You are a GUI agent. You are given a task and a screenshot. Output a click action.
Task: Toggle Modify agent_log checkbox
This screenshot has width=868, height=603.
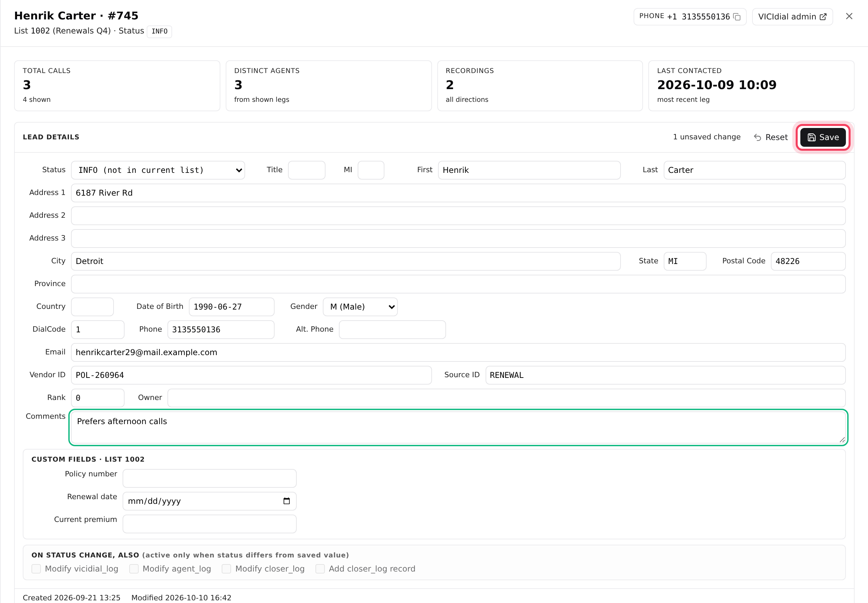tap(134, 568)
